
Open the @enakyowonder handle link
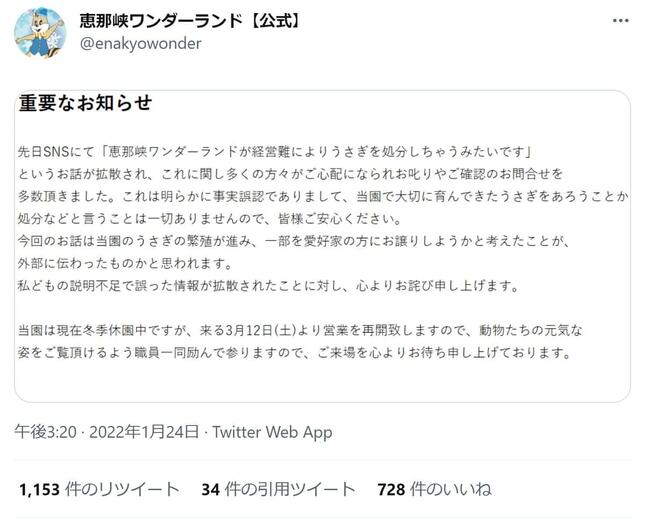140,44
